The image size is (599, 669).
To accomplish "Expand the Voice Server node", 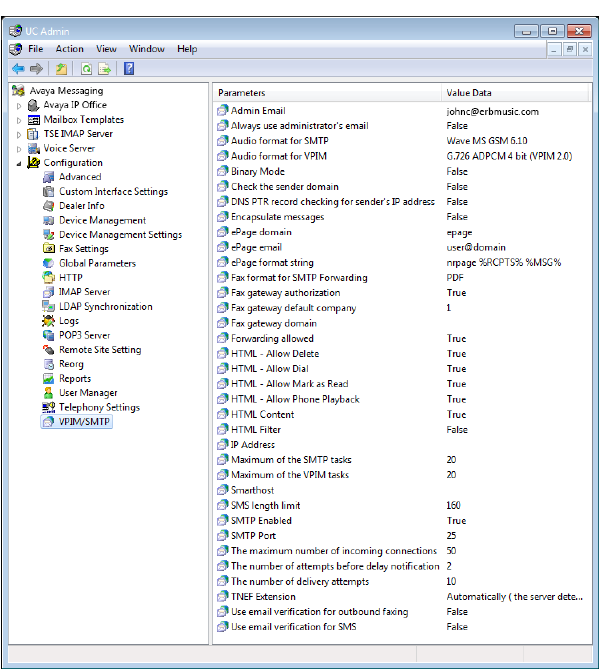I will coord(19,149).
